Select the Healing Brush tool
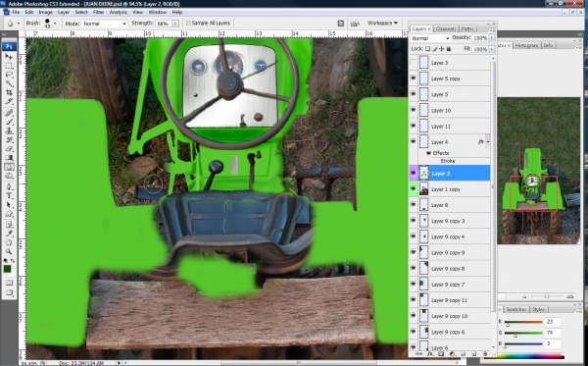 tap(9, 114)
